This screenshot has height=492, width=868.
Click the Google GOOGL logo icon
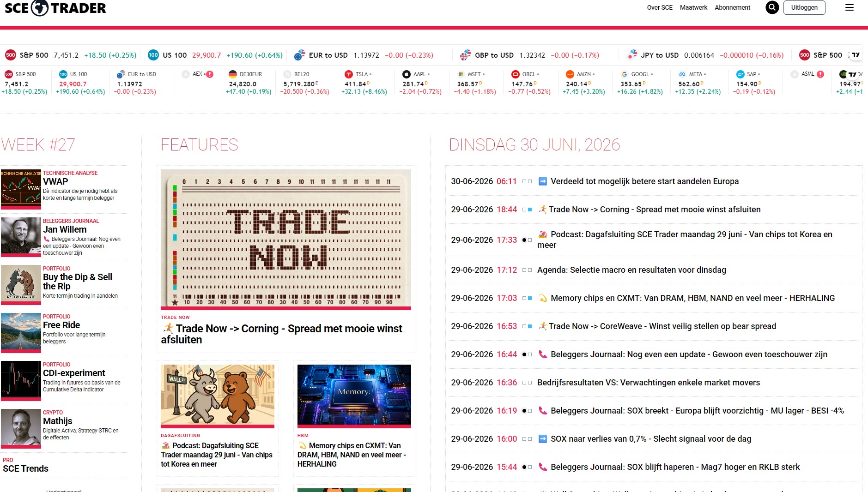pyautogui.click(x=624, y=74)
